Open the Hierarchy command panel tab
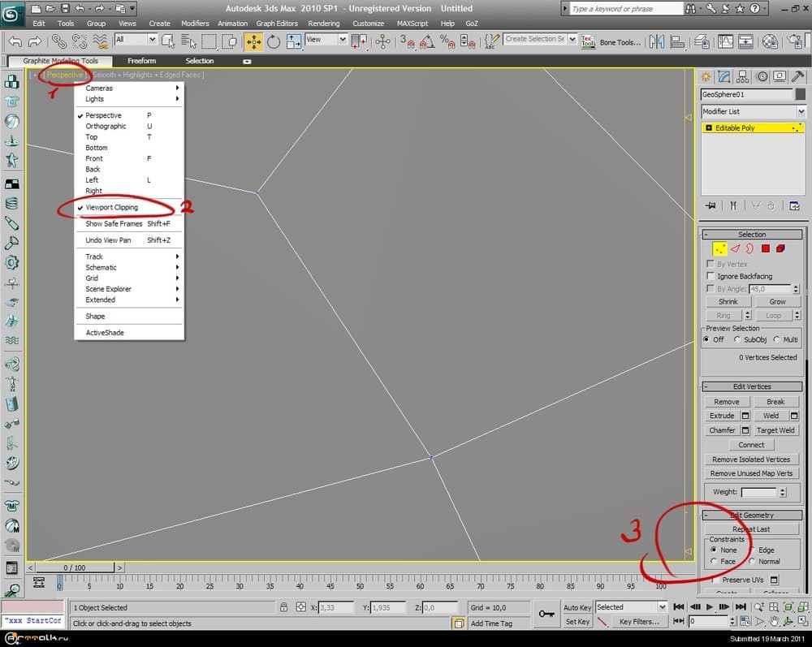This screenshot has width=812, height=647. point(742,76)
